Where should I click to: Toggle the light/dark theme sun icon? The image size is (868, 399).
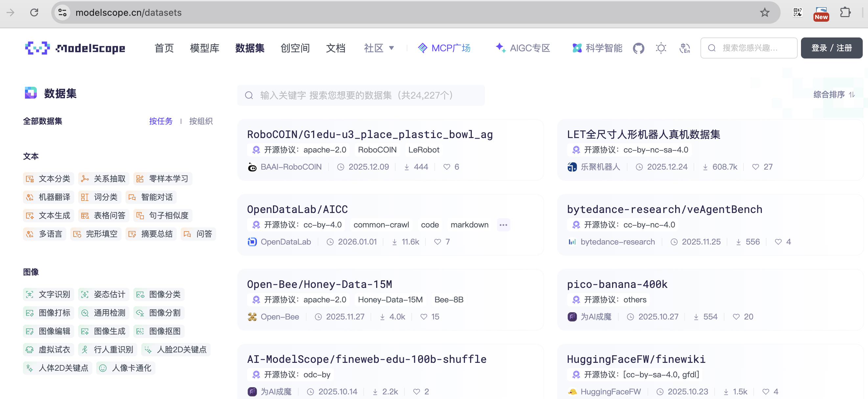[661, 48]
